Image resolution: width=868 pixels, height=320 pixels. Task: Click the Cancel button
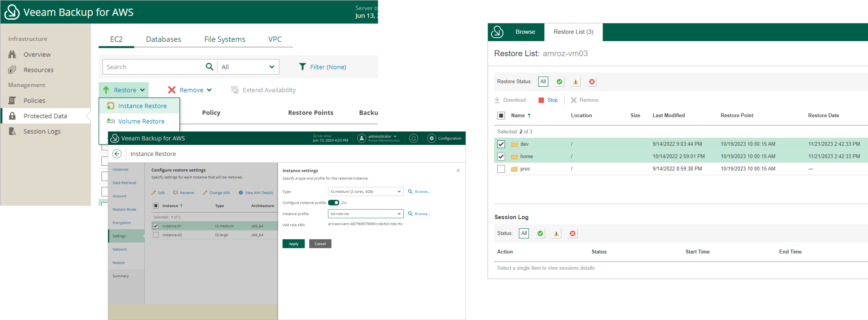(320, 244)
